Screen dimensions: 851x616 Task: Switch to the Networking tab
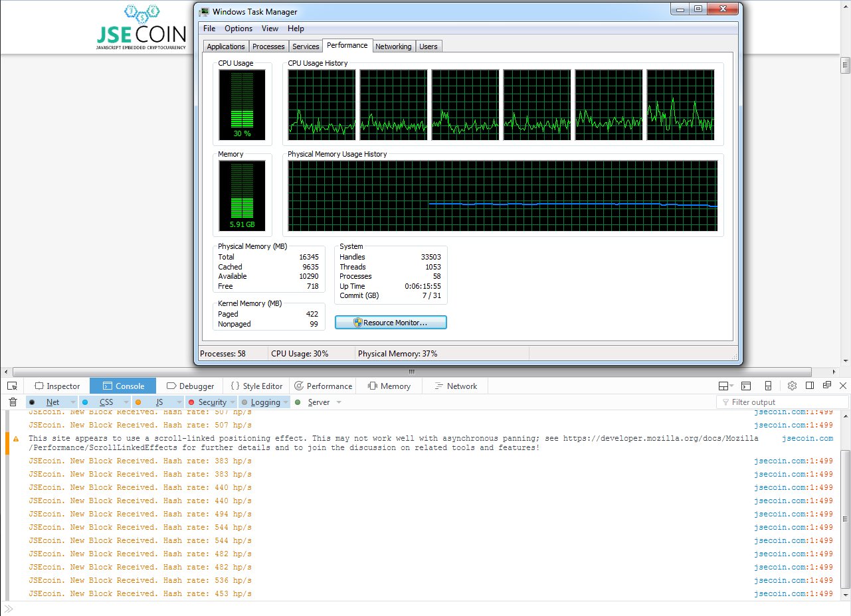(393, 46)
